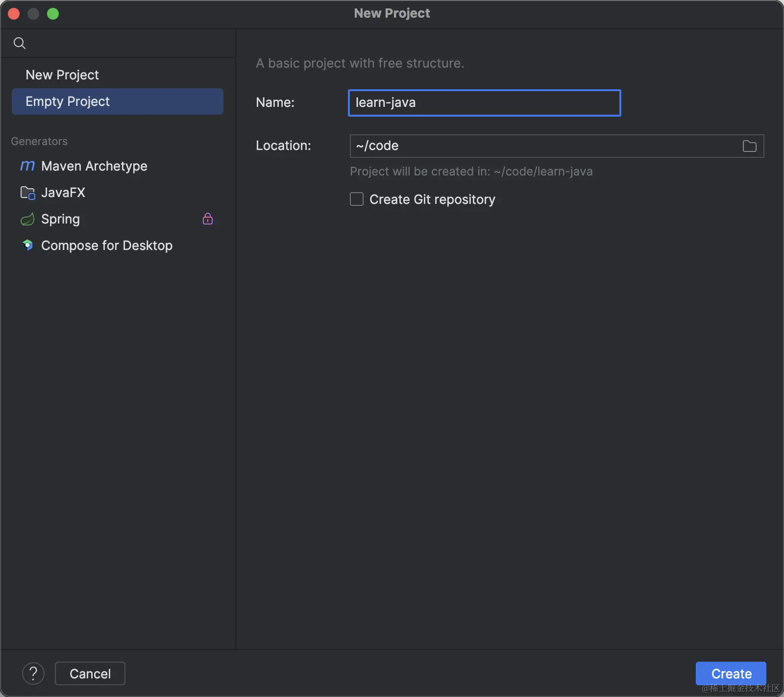Click the Spring leaf icon
Viewport: 784px width, 697px height.
[x=27, y=219]
